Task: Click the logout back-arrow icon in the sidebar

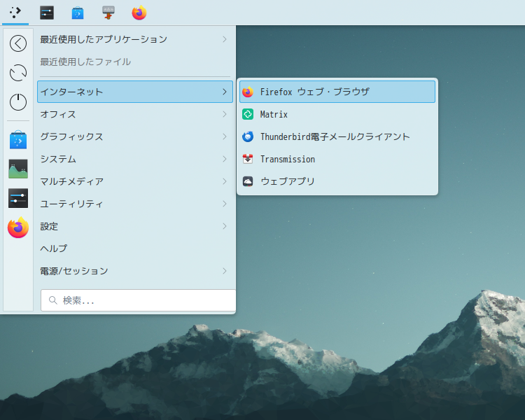Action: click(18, 43)
